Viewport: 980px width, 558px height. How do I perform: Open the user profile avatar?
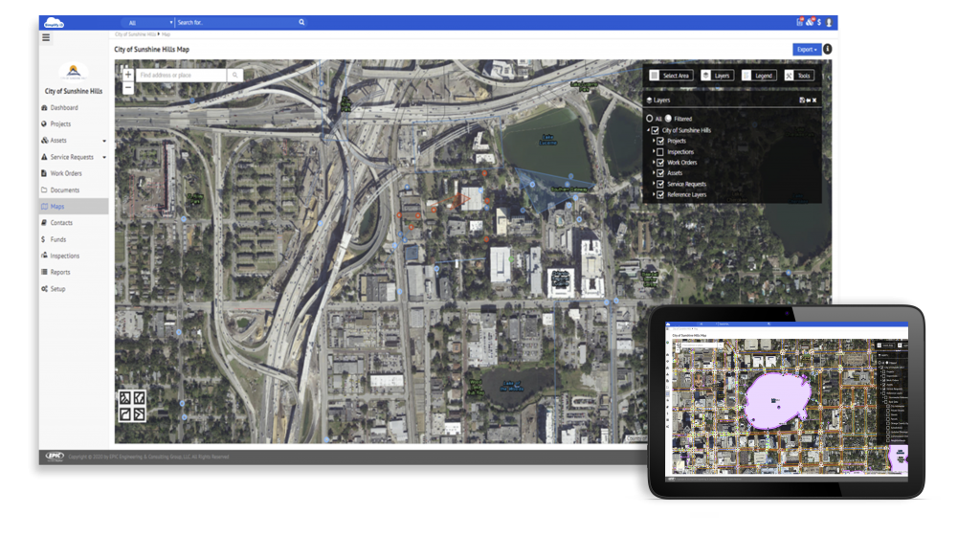point(829,22)
